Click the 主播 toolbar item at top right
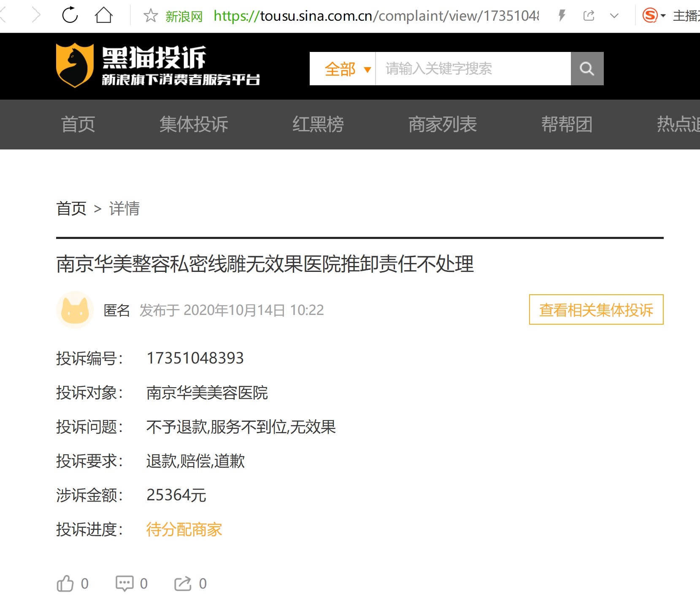The height and width of the screenshot is (616, 700). click(686, 16)
